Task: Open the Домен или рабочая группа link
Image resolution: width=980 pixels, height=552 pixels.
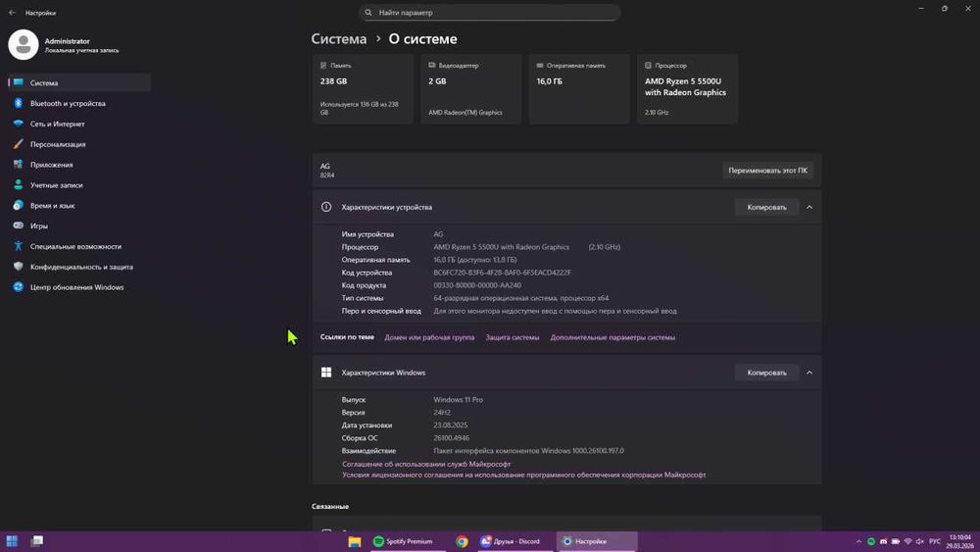Action: coord(429,337)
